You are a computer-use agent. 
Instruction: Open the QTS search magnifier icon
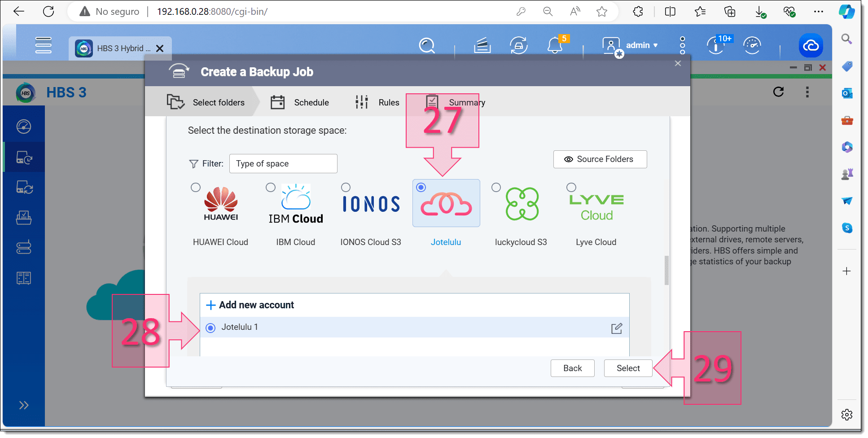pos(427,45)
